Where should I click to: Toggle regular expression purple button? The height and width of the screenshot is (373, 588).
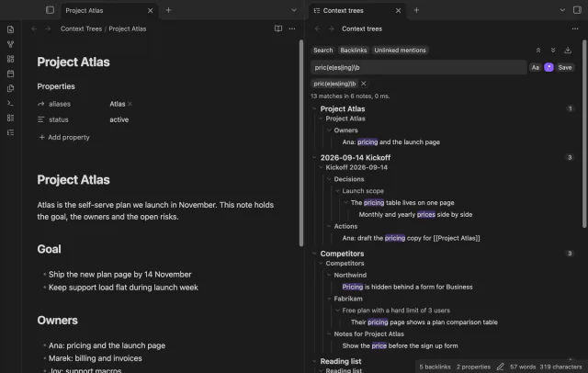(548, 67)
